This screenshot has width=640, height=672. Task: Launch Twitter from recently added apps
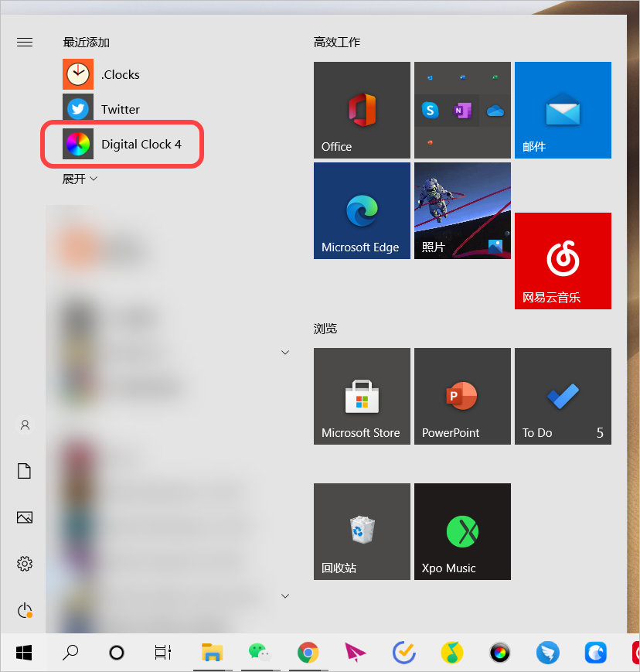coord(101,109)
